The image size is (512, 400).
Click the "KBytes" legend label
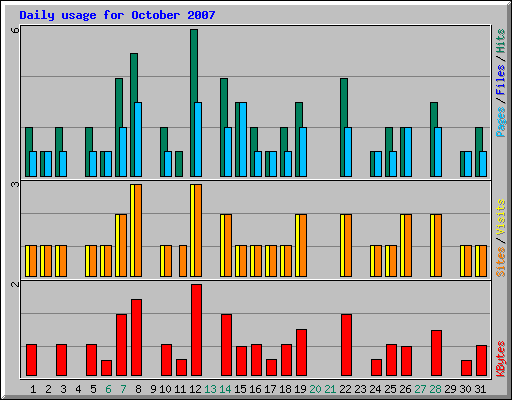coord(500,359)
